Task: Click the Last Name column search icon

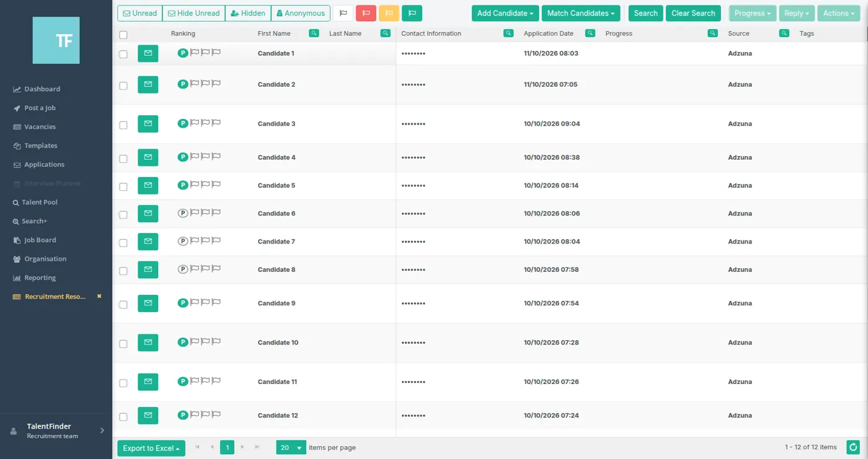Action: [x=386, y=33]
